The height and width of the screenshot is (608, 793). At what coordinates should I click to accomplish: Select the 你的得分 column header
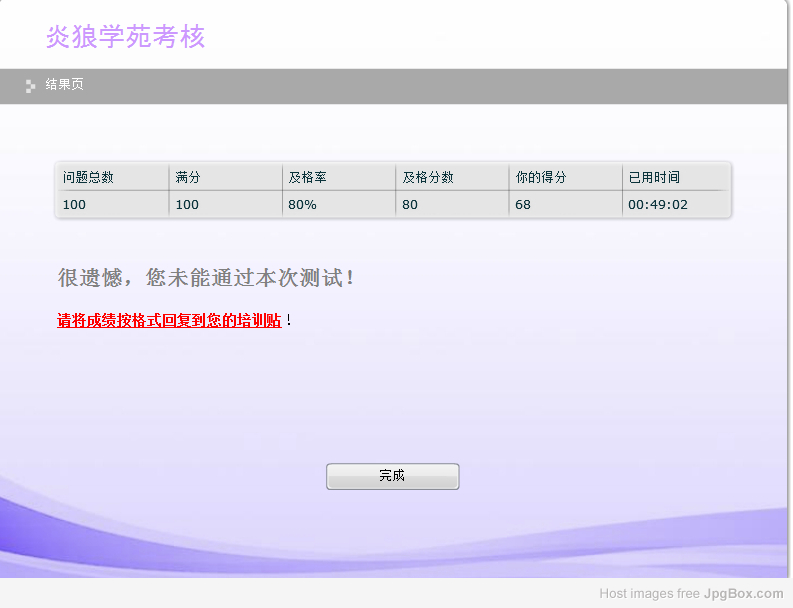point(541,177)
